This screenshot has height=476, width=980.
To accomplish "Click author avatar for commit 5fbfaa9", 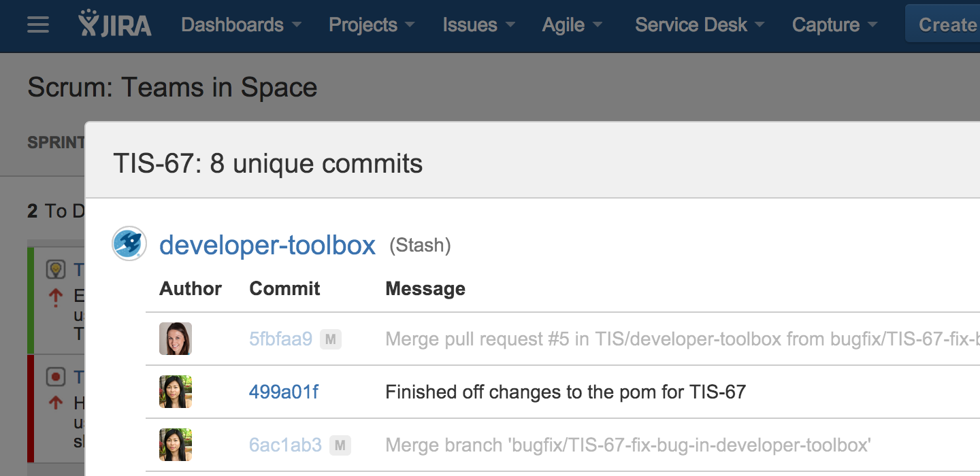I will (x=176, y=339).
